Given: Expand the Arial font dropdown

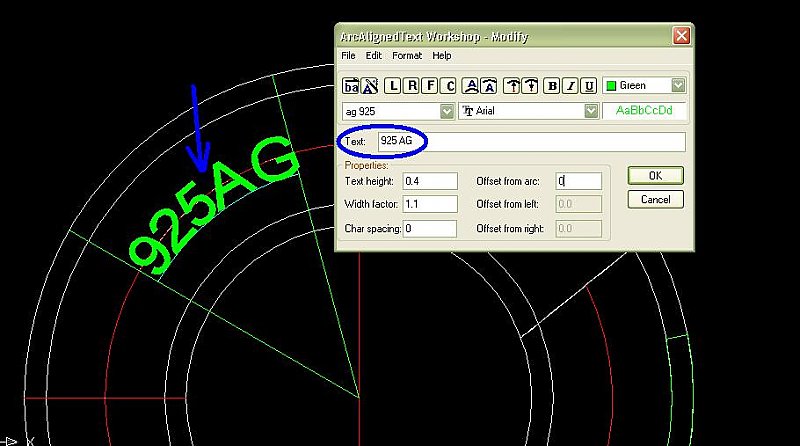Looking at the screenshot, I should point(591,111).
